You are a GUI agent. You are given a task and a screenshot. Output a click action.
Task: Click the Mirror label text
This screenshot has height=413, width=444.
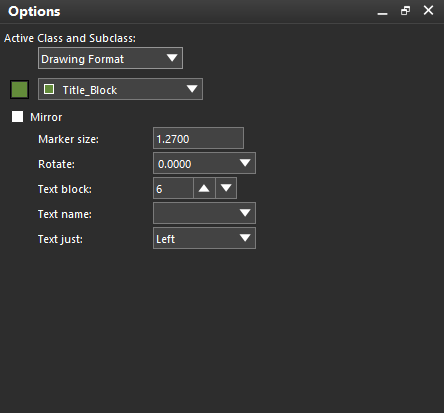46,117
